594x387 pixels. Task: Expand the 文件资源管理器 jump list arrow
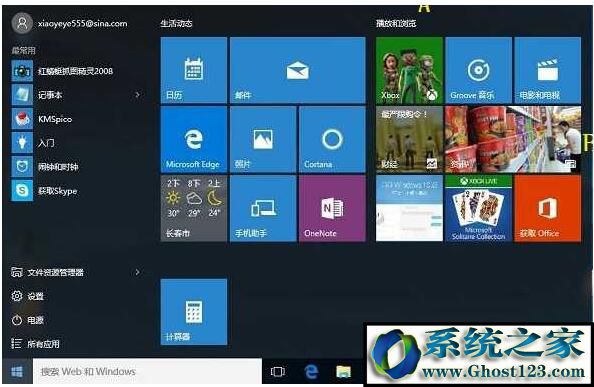[x=138, y=272]
